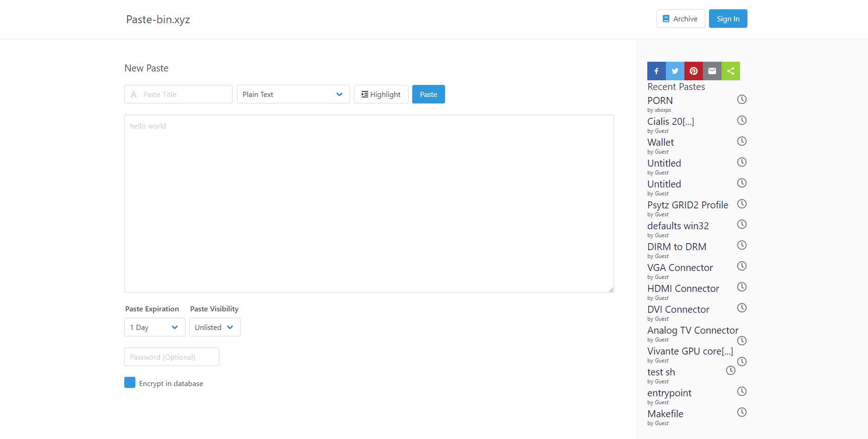Share the page on Twitter

tap(675, 71)
